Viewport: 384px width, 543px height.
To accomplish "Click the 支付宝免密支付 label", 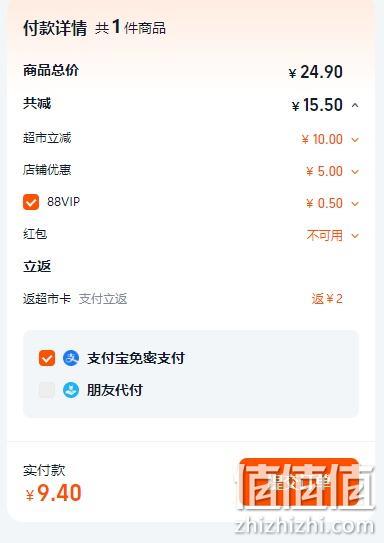I will click(136, 358).
